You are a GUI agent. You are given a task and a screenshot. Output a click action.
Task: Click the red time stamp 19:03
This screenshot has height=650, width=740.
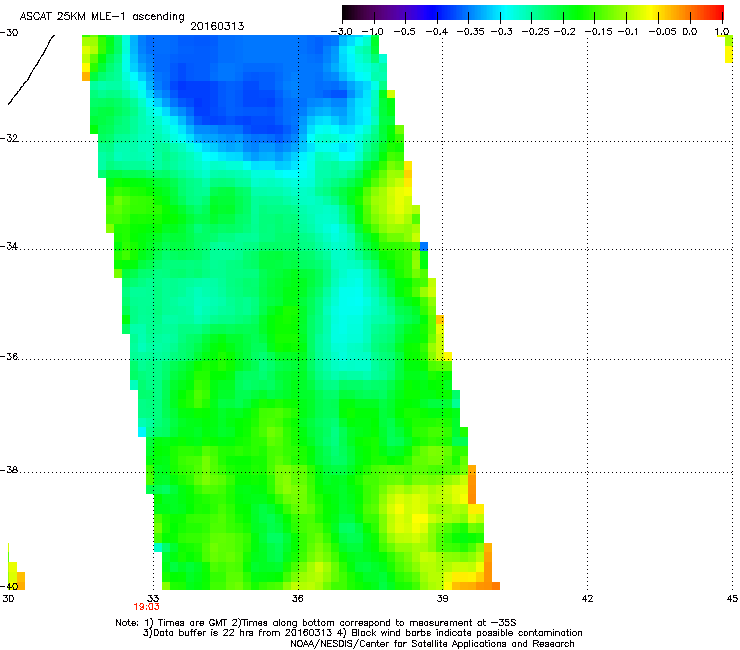[x=146, y=607]
